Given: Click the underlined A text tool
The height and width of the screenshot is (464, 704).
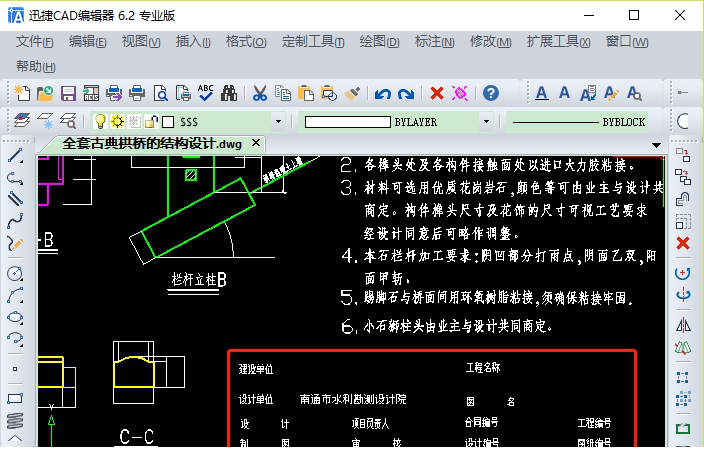Looking at the screenshot, I should tap(542, 93).
